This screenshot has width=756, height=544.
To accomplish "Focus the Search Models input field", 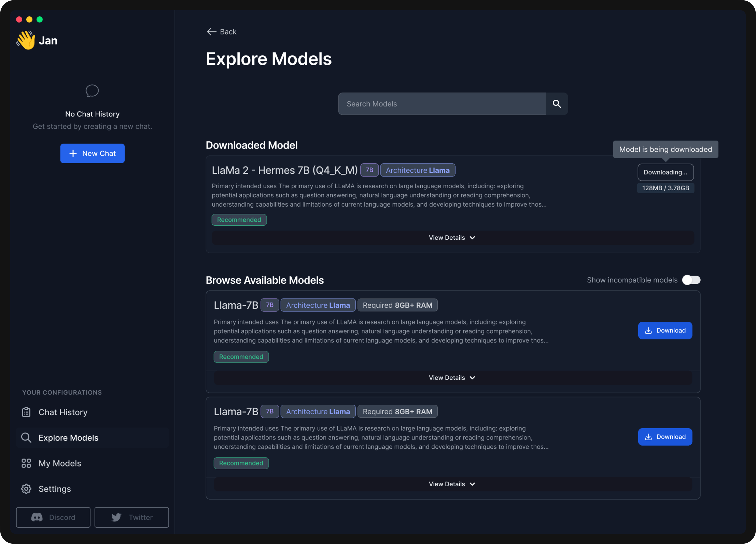I will click(x=442, y=104).
